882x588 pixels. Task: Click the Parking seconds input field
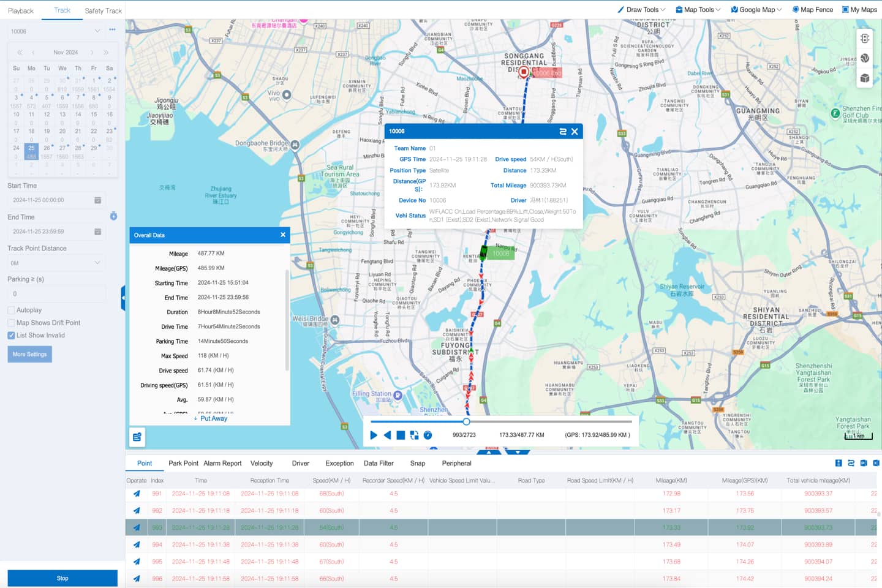[x=56, y=294]
